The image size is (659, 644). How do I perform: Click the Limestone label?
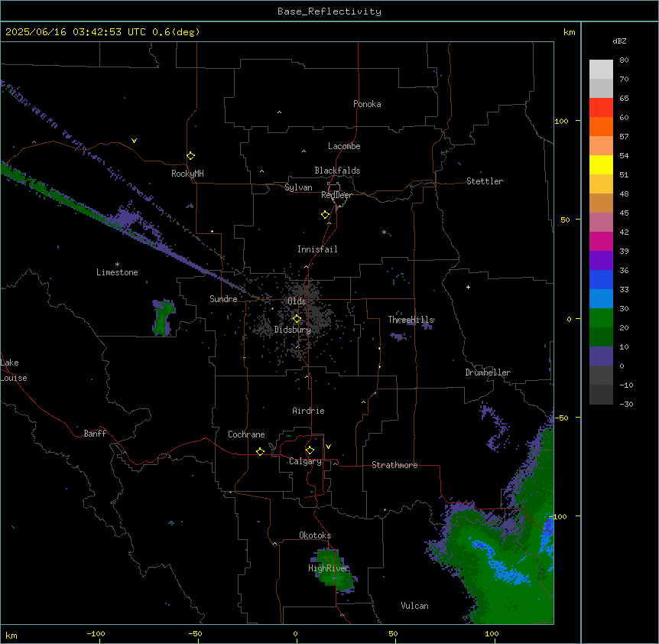click(x=117, y=272)
